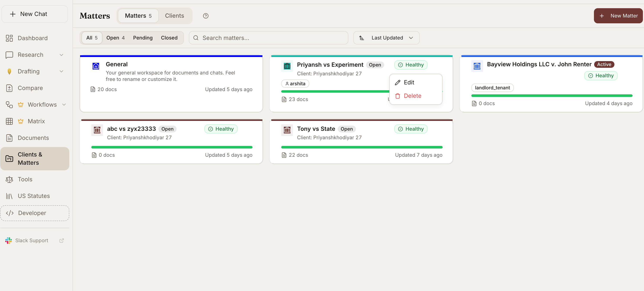
Task: Click the Healthy badge on Tony vs State
Action: coord(411,129)
